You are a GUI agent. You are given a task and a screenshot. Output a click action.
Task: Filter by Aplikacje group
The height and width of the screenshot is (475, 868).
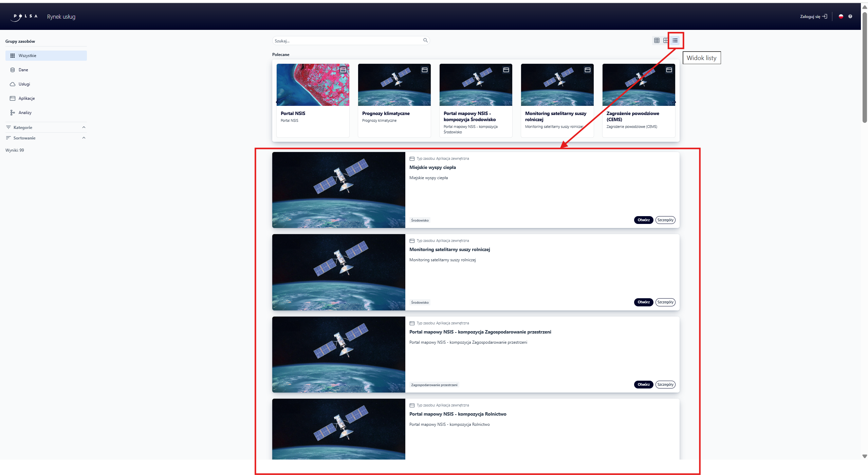26,98
